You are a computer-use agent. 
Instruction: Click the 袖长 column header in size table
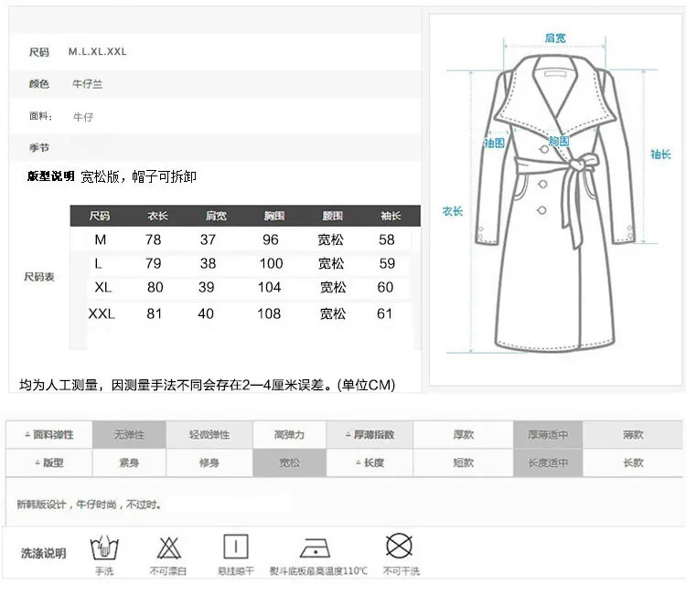[x=391, y=216]
